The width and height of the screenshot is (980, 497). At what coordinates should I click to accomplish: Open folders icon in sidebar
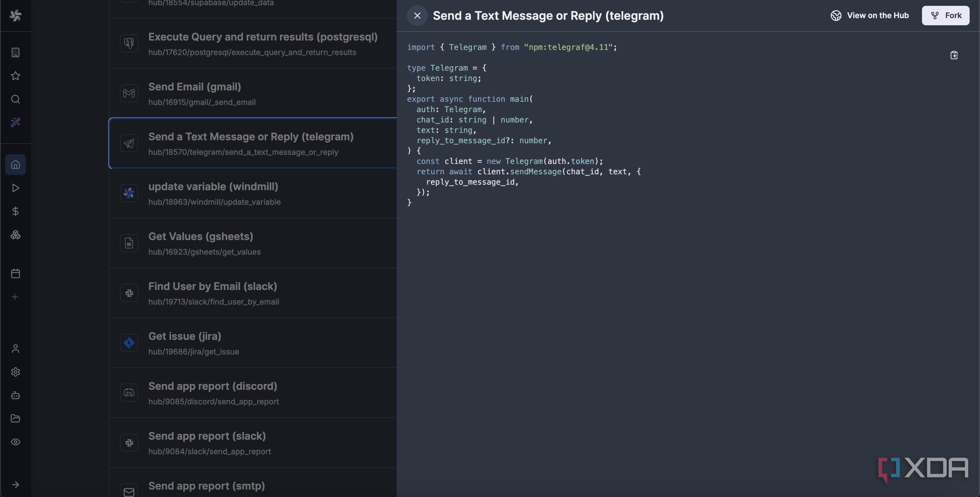coord(16,419)
